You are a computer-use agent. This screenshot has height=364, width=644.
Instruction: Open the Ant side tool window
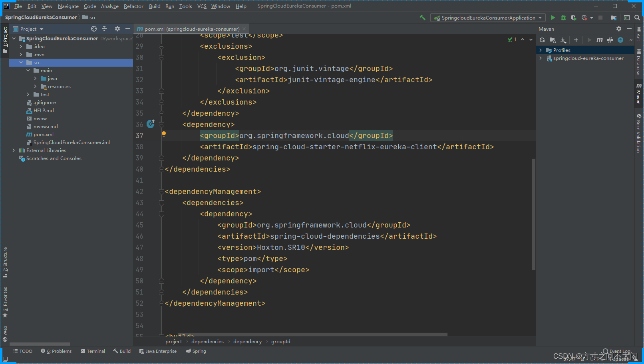pyautogui.click(x=638, y=34)
